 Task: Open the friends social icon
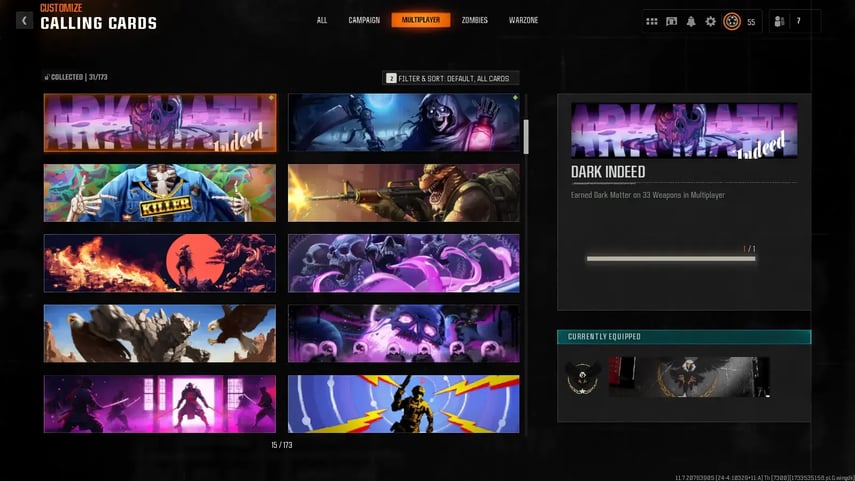click(x=779, y=21)
